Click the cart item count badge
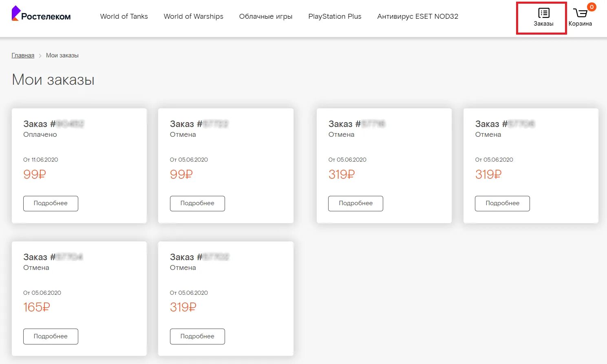 [x=592, y=7]
